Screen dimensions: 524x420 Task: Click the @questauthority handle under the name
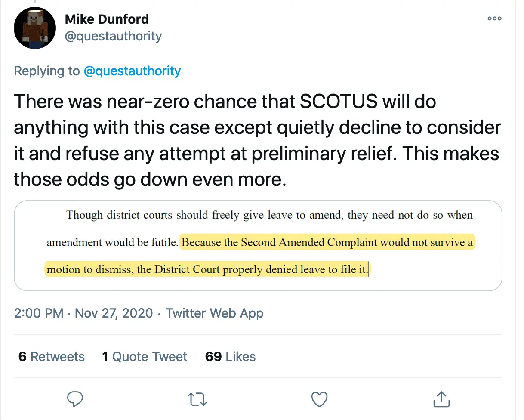pos(113,36)
